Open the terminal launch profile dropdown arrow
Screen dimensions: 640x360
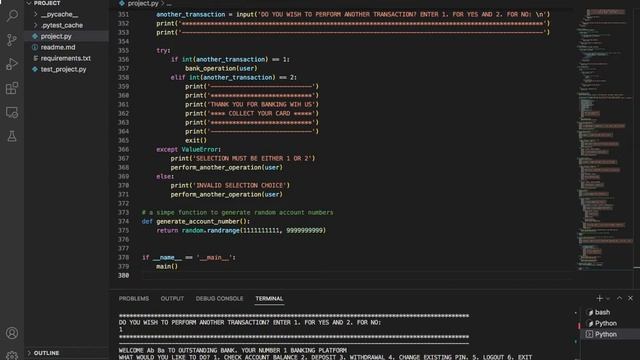[608, 299]
